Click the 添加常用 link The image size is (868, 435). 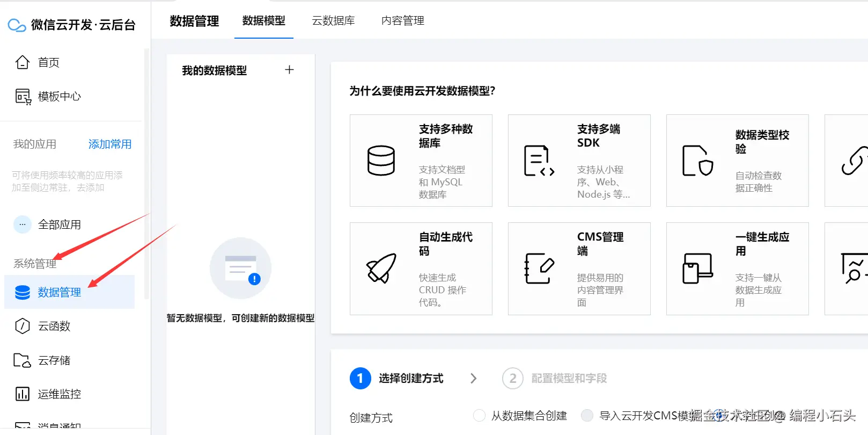coord(110,144)
